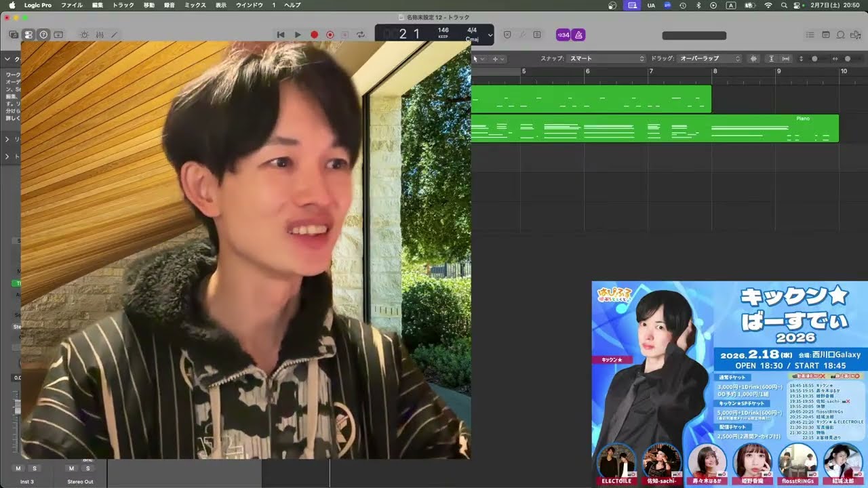Solo the Stereo Out channel strip
The height and width of the screenshot is (488, 868).
click(87, 468)
